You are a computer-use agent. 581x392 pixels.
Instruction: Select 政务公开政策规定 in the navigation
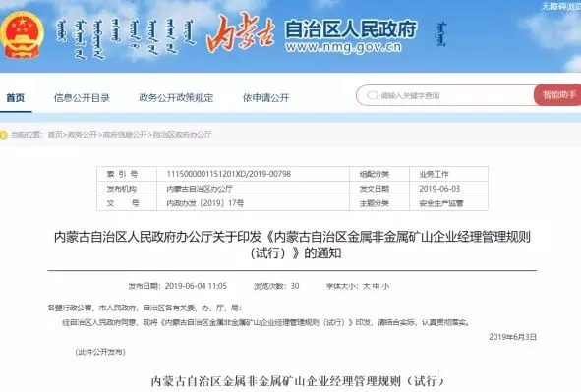[176, 97]
